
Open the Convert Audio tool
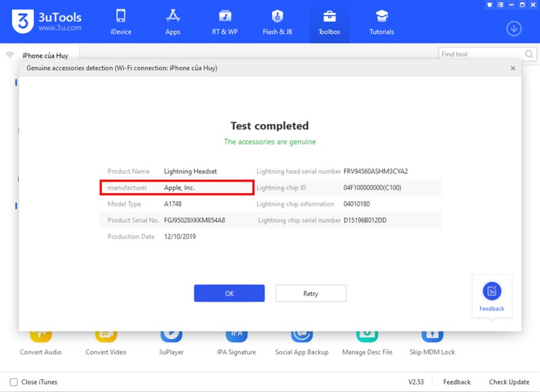40,343
